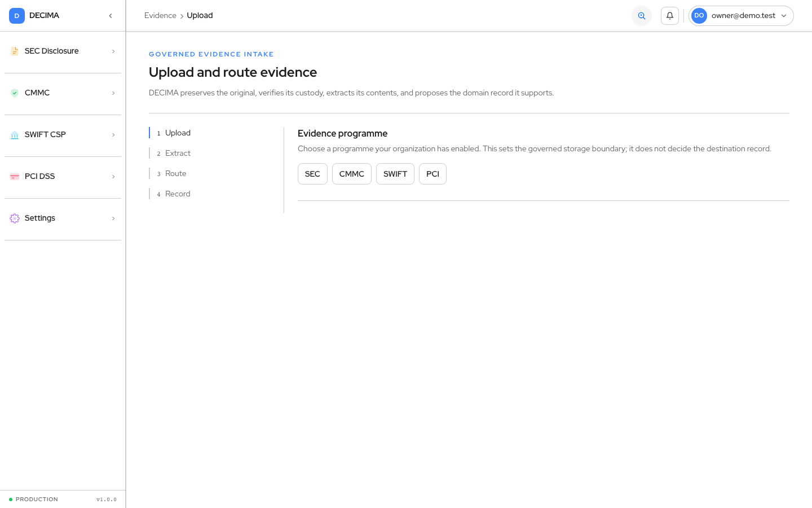Click the Upload and route evidence heading
The image size is (812, 508).
(x=233, y=72)
